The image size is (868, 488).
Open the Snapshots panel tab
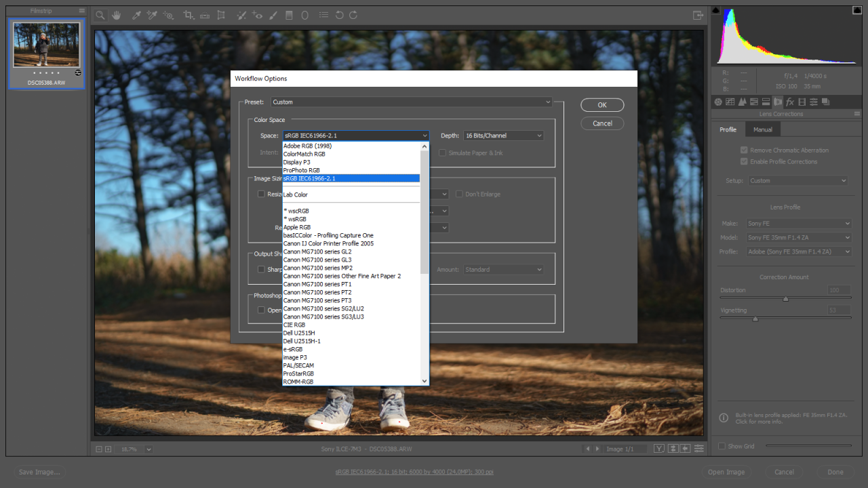click(x=826, y=102)
